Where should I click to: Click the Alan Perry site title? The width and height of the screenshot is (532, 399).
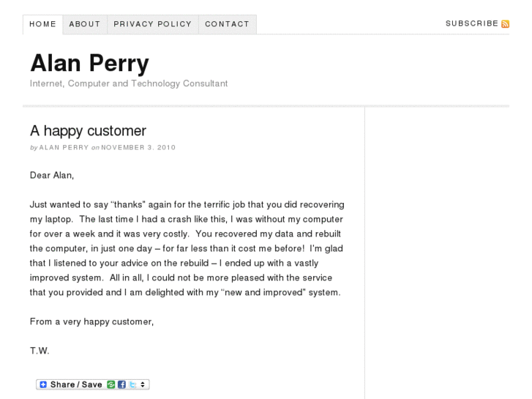pos(89,63)
